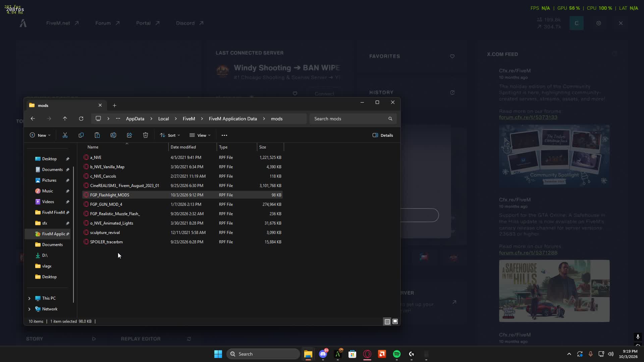
Task: Click the Windows Start button
Action: pyautogui.click(x=218, y=354)
